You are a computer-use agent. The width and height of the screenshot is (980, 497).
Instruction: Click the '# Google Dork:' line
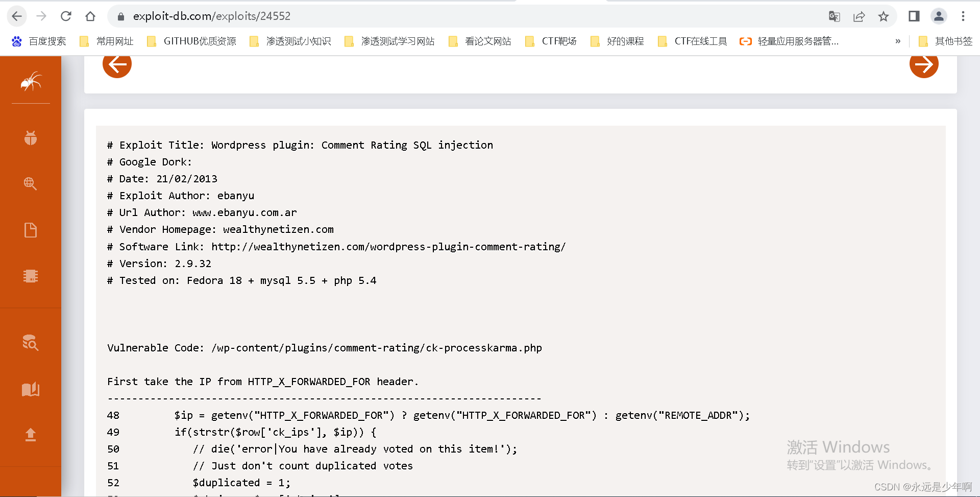(150, 162)
